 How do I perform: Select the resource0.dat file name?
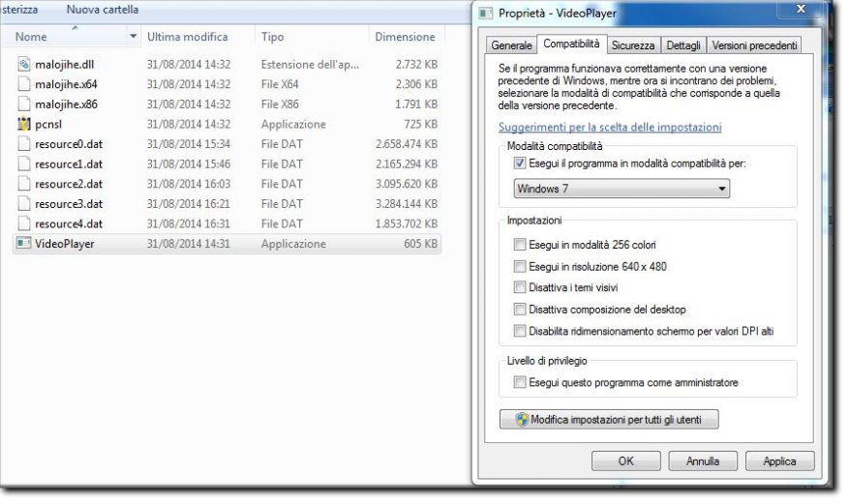click(x=69, y=145)
